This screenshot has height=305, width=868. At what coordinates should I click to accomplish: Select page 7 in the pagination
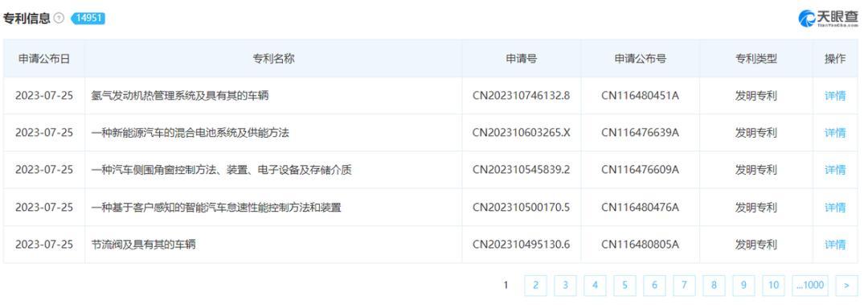684,285
